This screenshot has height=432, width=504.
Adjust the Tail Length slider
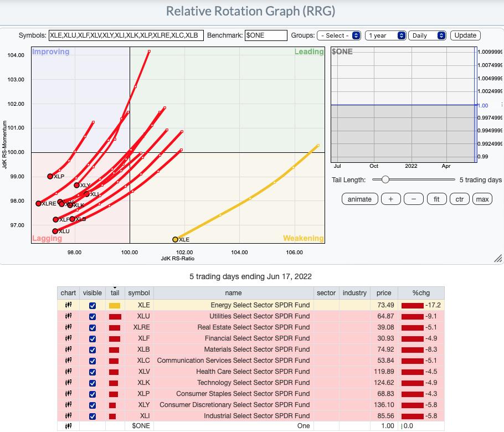point(385,180)
